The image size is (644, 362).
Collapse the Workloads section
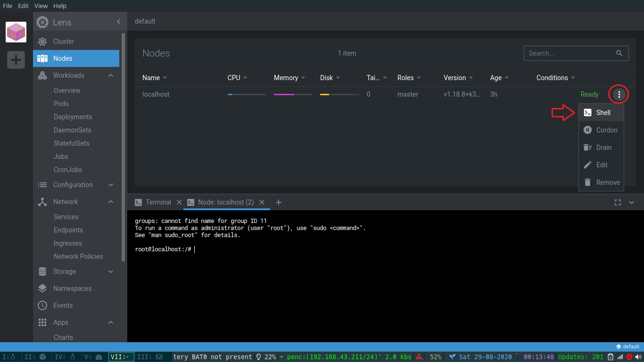[111, 75]
